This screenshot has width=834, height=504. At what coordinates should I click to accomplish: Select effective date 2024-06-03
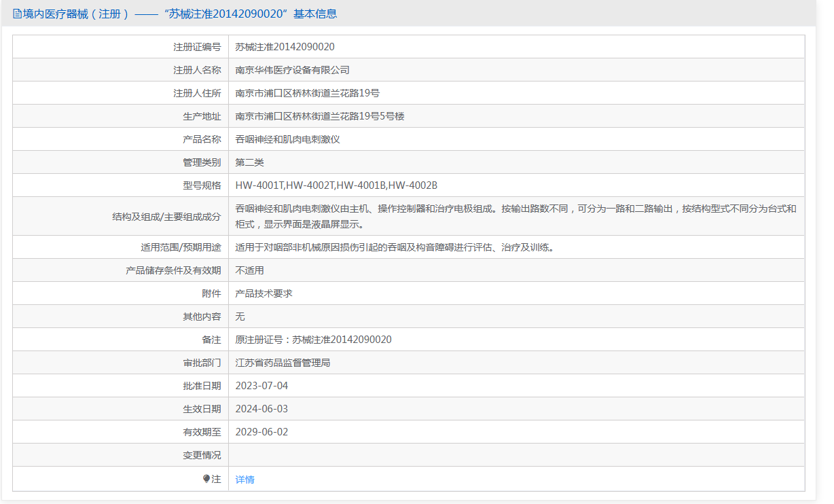coord(261,409)
